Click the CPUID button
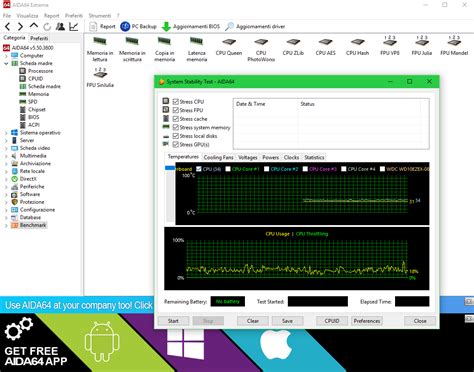The image size is (474, 372). 332,321
